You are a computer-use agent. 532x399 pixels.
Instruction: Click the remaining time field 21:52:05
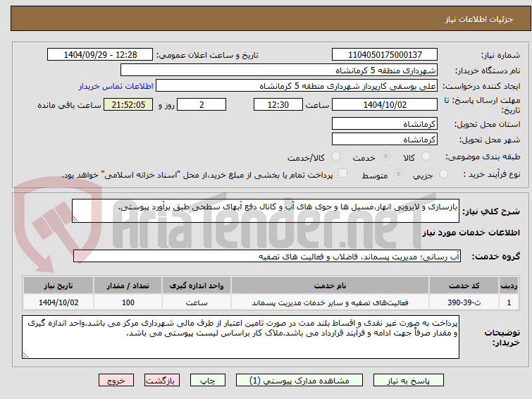click(128, 104)
